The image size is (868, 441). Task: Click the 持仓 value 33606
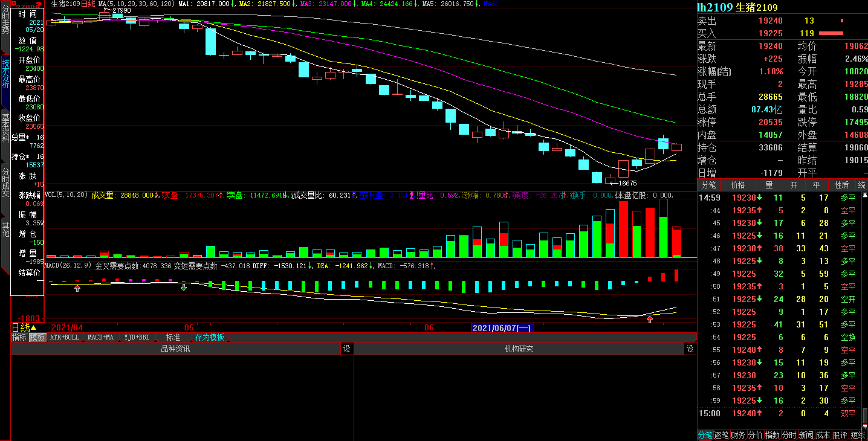pos(771,148)
